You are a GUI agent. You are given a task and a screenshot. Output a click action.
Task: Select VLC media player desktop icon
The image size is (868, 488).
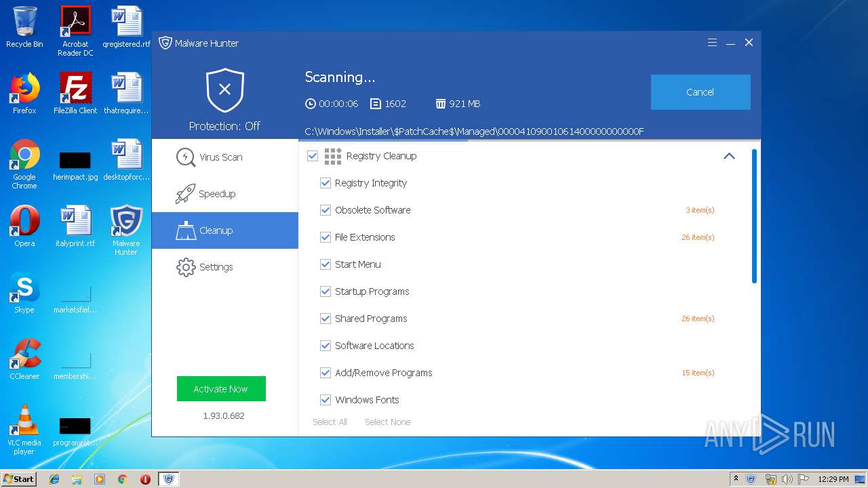click(24, 430)
